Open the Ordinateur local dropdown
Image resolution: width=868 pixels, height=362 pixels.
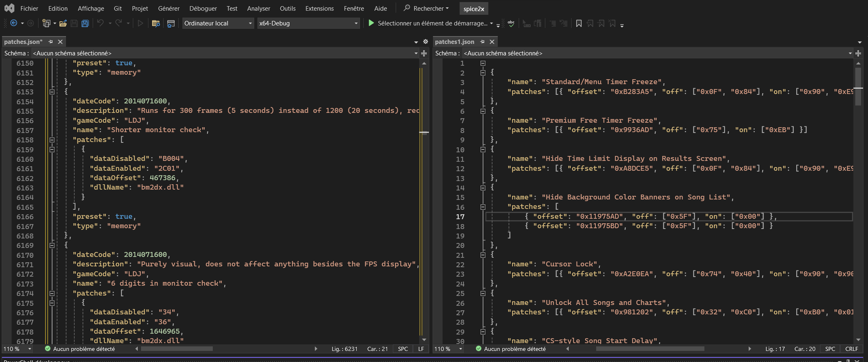[x=218, y=23]
